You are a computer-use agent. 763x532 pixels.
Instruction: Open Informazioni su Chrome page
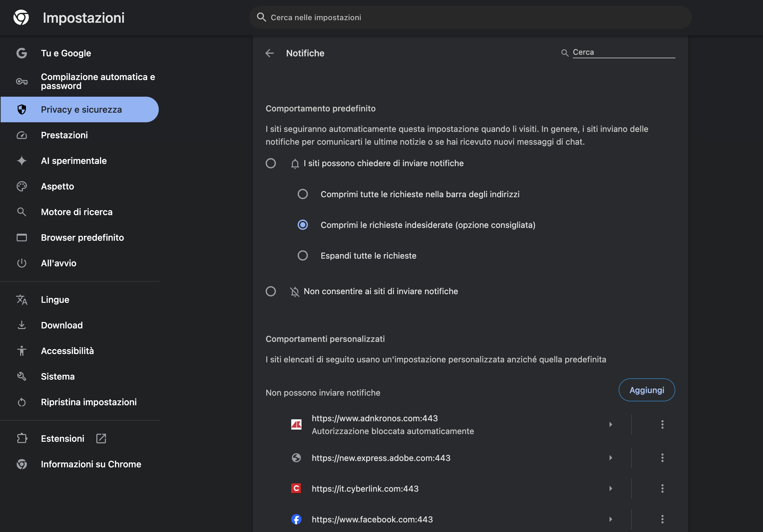point(91,464)
